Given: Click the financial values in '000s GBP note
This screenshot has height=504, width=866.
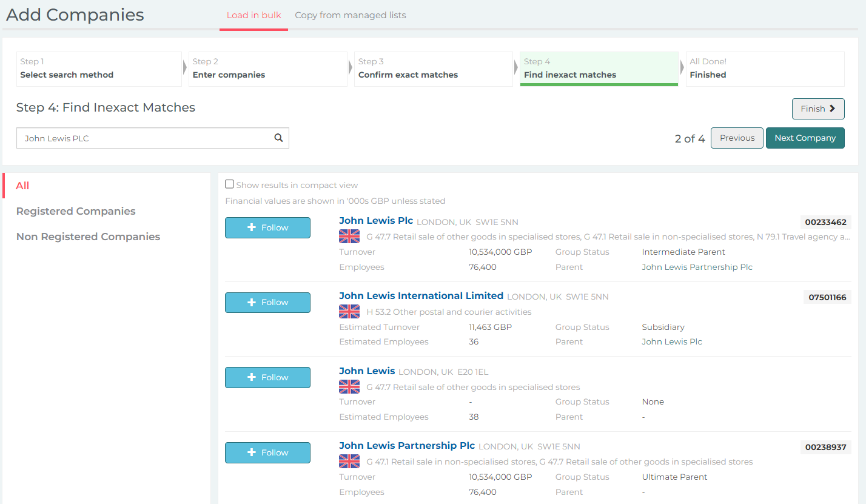Looking at the screenshot, I should tap(335, 201).
